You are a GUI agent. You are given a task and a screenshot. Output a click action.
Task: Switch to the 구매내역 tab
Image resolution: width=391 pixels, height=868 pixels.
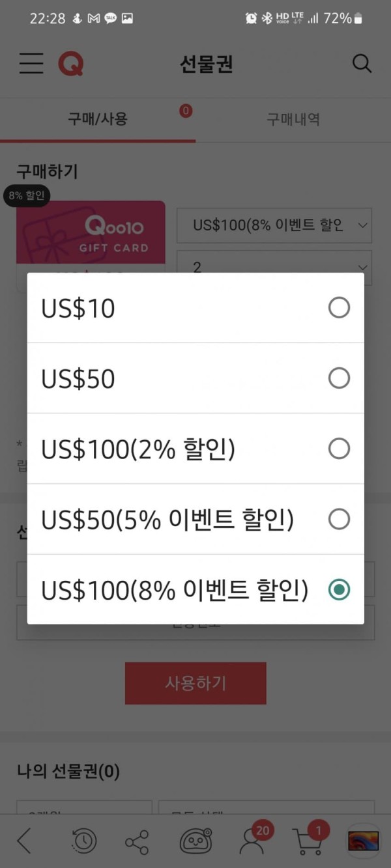click(293, 119)
